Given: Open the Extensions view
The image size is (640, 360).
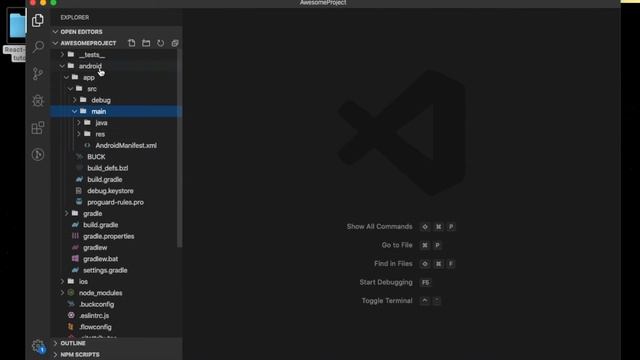Looking at the screenshot, I should click(x=38, y=128).
